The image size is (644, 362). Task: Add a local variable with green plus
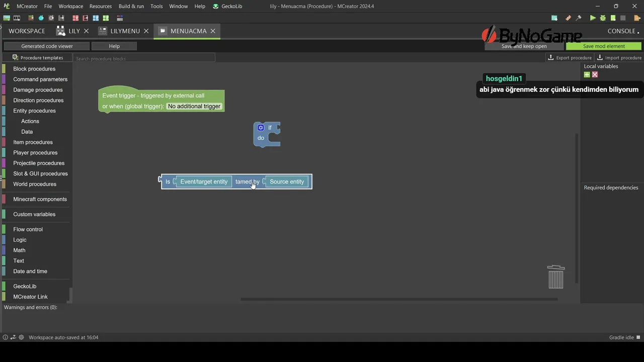pos(587,74)
